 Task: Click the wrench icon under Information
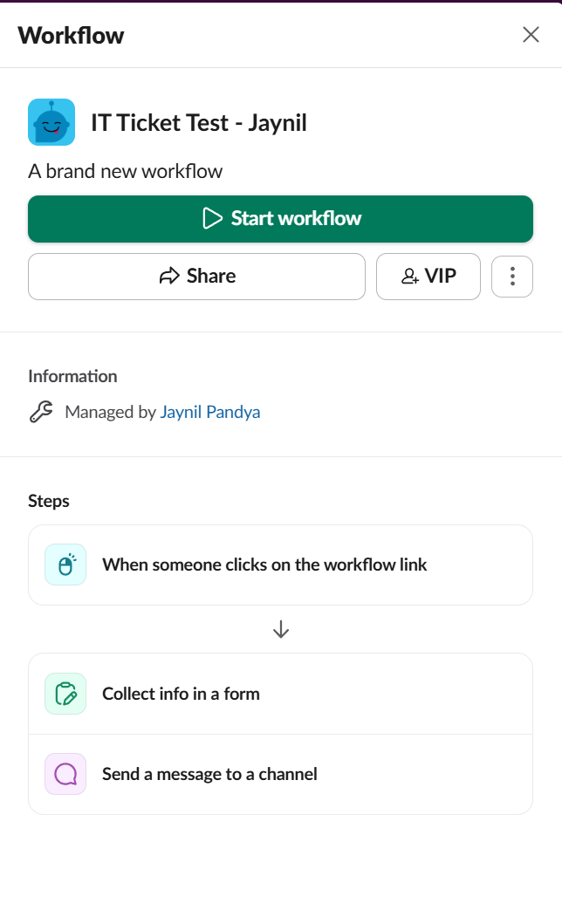41,412
